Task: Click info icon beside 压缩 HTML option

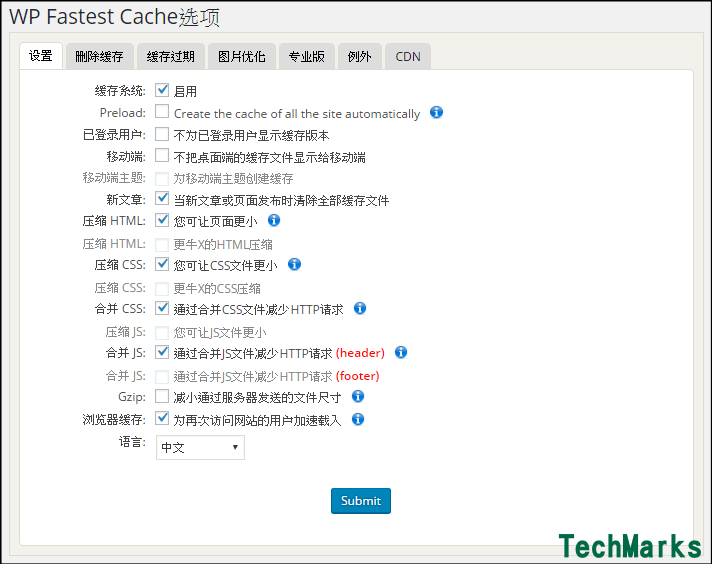Action: [x=274, y=220]
